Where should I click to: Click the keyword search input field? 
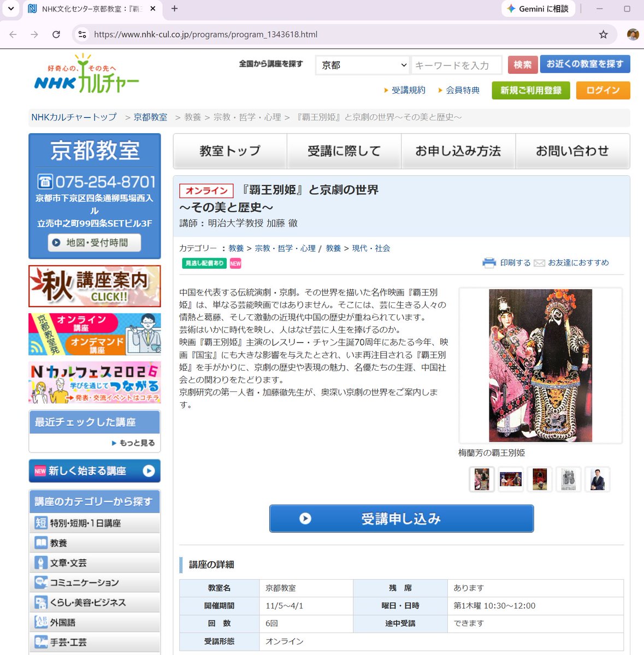[x=457, y=65]
